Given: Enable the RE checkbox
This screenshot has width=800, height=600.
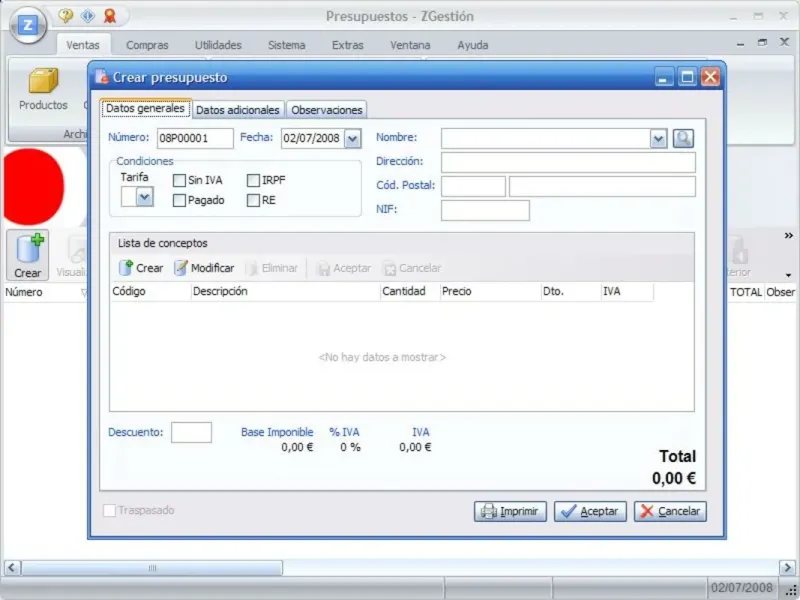Looking at the screenshot, I should tap(253, 201).
